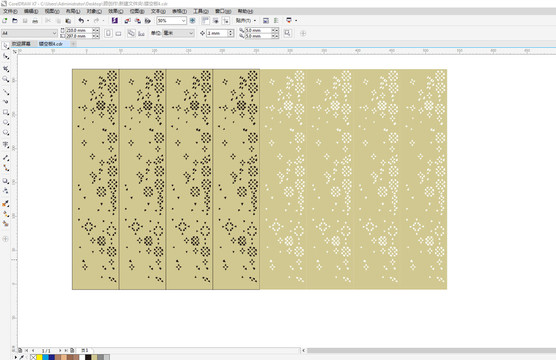Select the Rectangle tool in the toolbox

tap(6, 112)
